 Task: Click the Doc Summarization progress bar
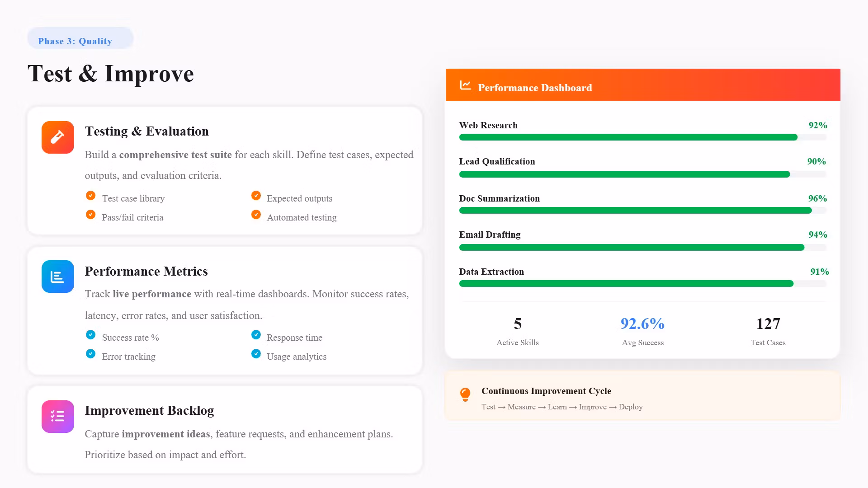[643, 211]
